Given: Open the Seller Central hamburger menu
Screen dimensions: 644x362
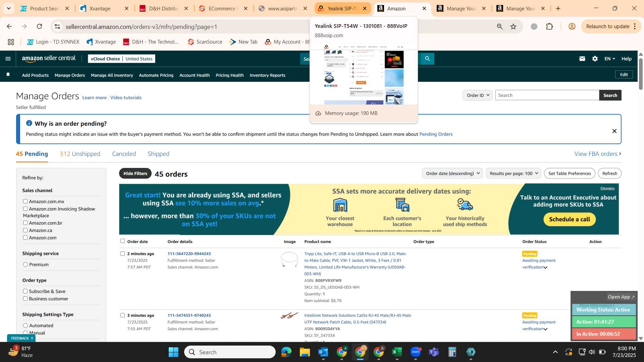Looking at the screenshot, I should 8,59.
